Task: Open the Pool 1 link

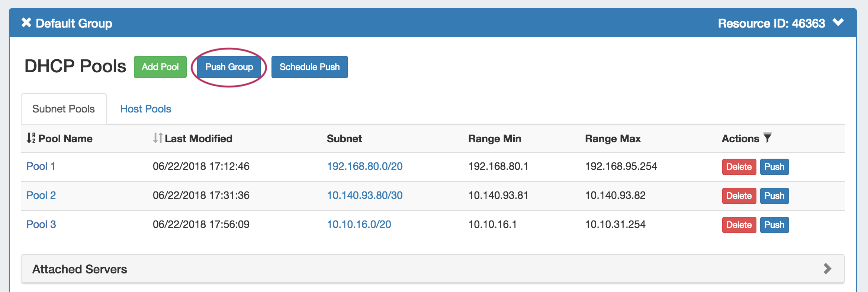Action: tap(41, 166)
